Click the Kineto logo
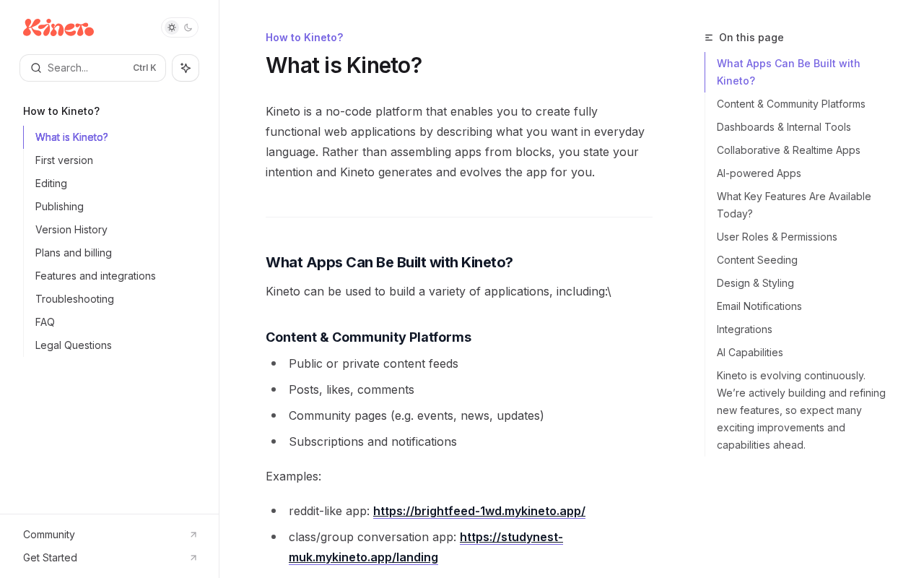Screen dimensions: 924x578 [58, 27]
